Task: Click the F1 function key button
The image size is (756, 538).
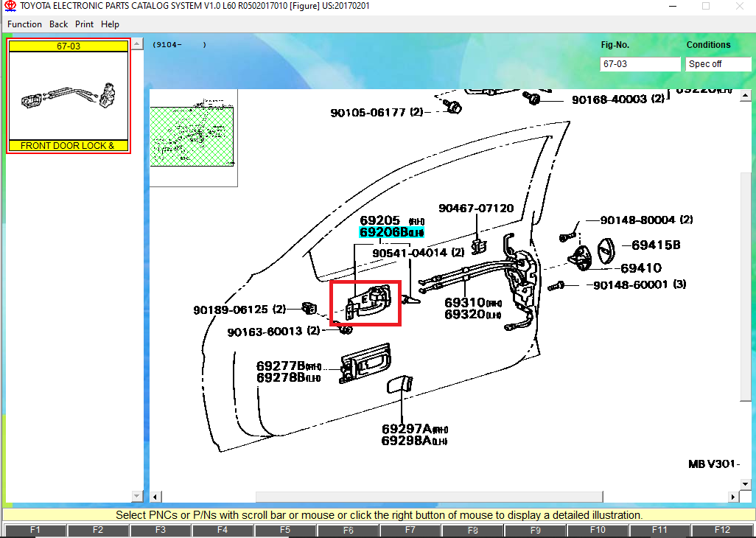Action: (x=35, y=531)
